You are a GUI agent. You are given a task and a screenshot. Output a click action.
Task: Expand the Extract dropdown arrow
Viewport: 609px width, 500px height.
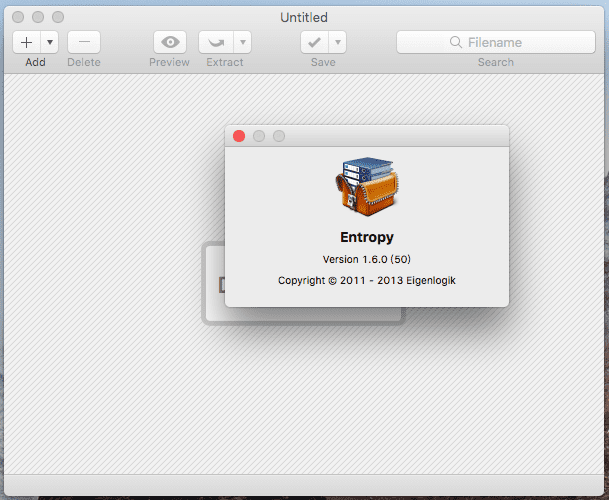(243, 42)
